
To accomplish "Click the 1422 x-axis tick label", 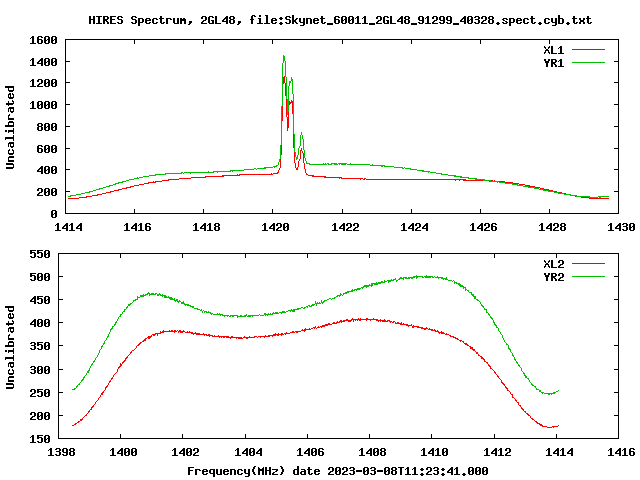I will (x=345, y=227).
